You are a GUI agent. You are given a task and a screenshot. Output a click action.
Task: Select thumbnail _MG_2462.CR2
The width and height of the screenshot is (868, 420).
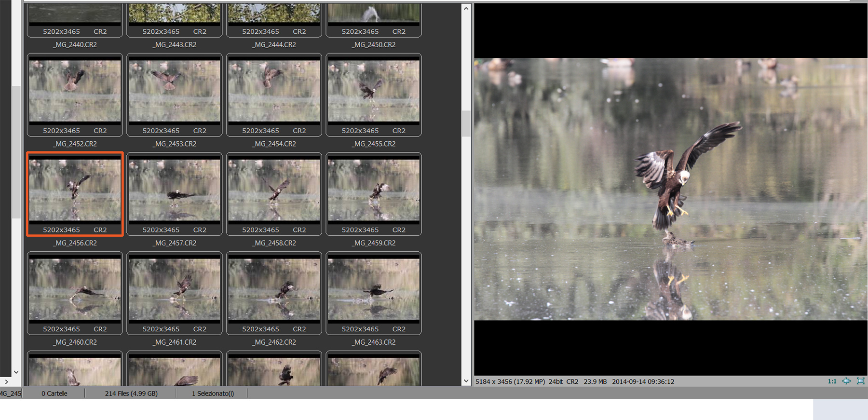click(x=274, y=293)
